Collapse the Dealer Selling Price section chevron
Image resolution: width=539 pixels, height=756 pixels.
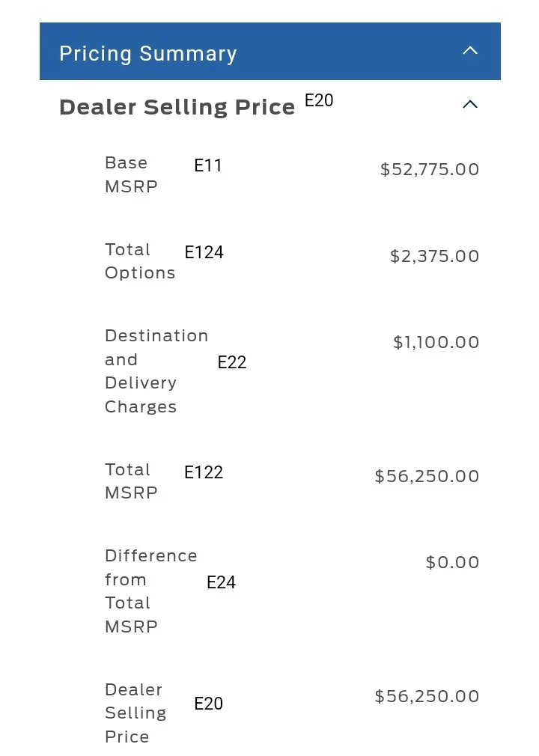click(470, 104)
